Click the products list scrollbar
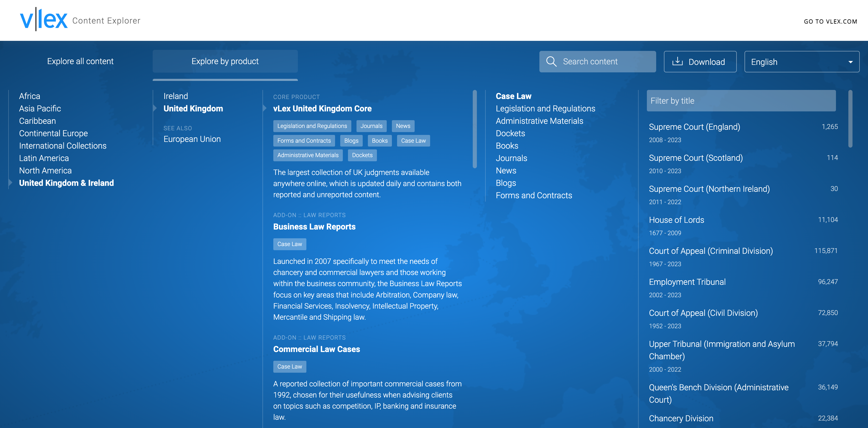 tap(475, 129)
